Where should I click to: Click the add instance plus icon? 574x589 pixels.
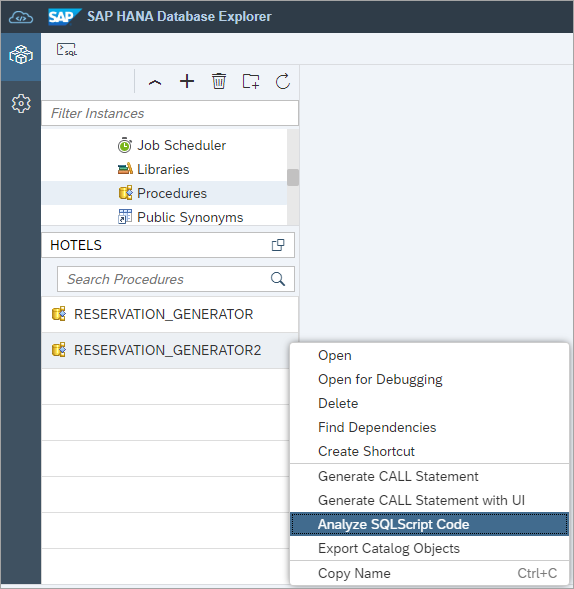pos(187,81)
